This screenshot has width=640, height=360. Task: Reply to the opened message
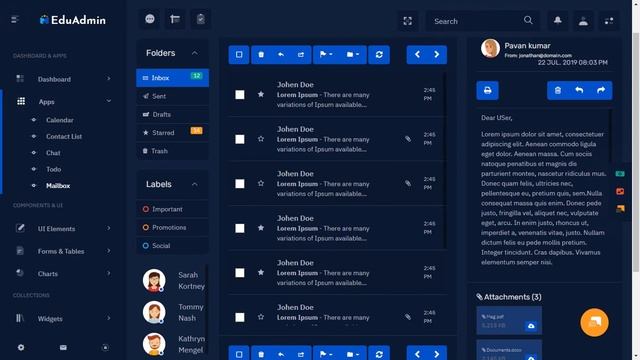pyautogui.click(x=579, y=90)
